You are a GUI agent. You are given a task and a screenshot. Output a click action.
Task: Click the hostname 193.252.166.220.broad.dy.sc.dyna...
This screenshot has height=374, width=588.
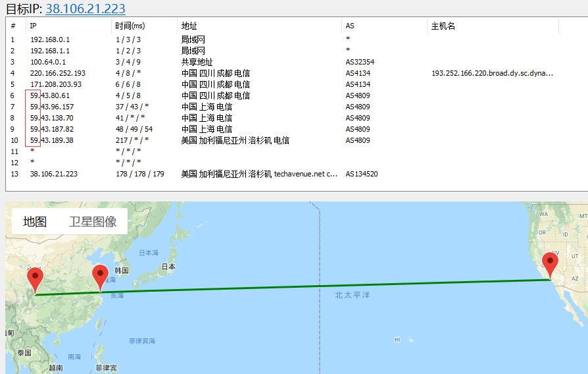pyautogui.click(x=492, y=73)
